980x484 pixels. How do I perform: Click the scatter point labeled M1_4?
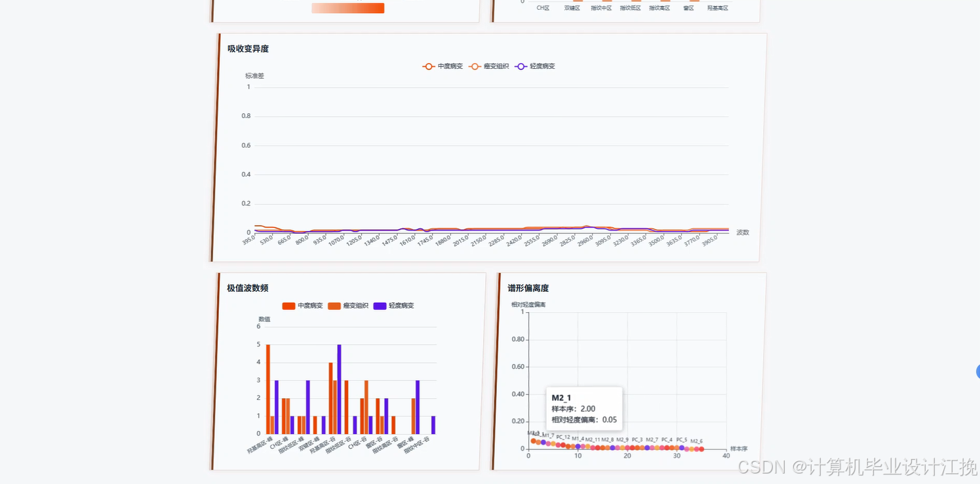point(578,447)
